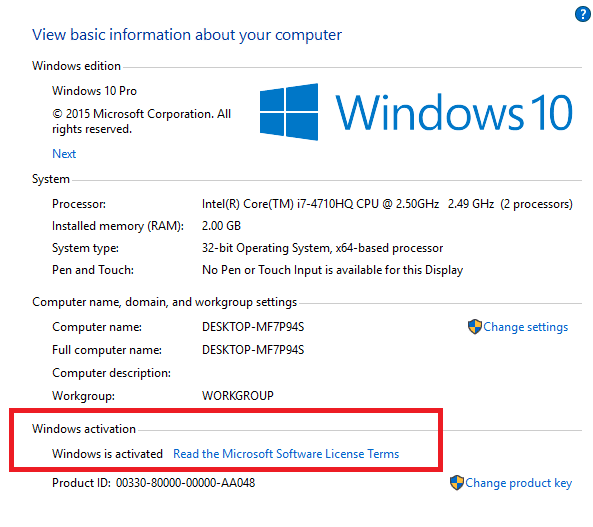Viewport: 593px width, 527px height.
Task: Click the Product ID 00330-80000-00000-AA048
Action: point(154,483)
